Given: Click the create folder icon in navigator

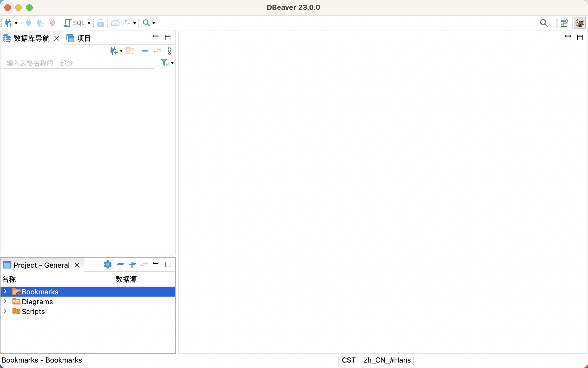Looking at the screenshot, I should [130, 51].
